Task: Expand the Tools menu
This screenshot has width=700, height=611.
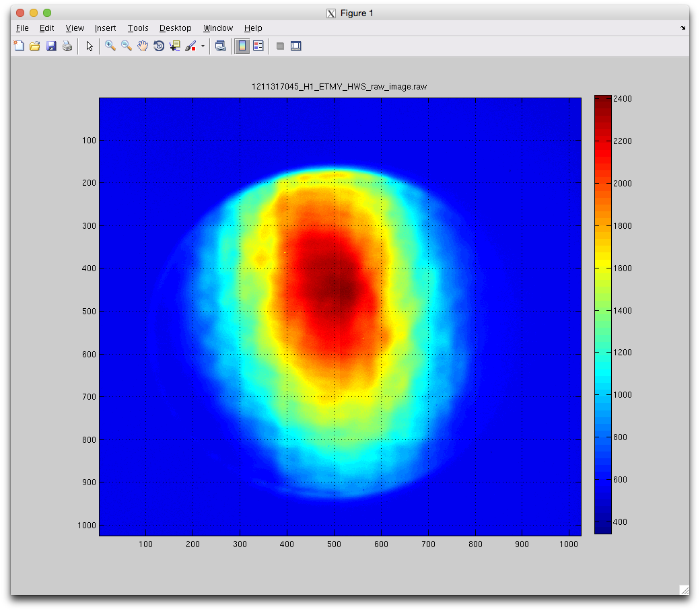Action: [138, 28]
